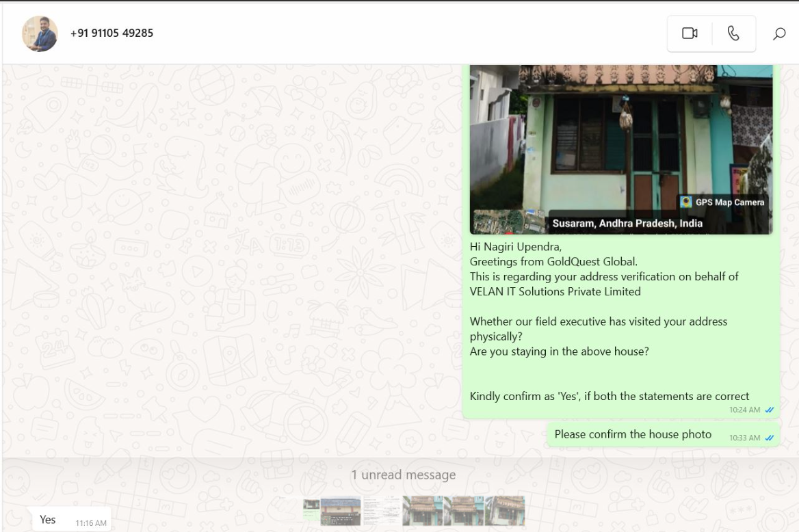Open contact info for +91 91105 49285
Viewport: 799px width, 532px height.
click(112, 33)
